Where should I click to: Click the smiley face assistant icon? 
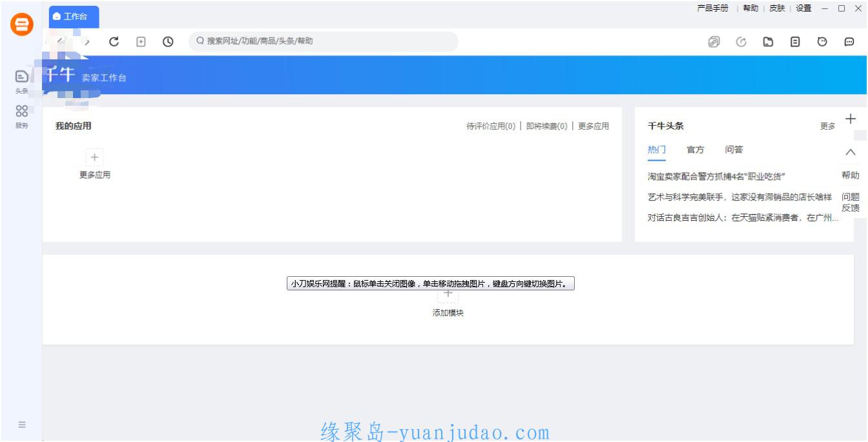point(822,42)
